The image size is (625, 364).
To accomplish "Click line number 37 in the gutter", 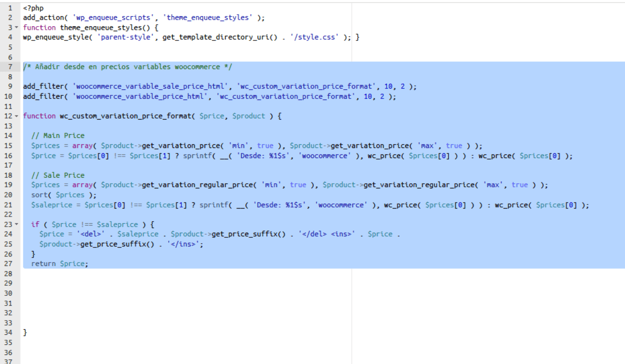I will click(x=8, y=361).
